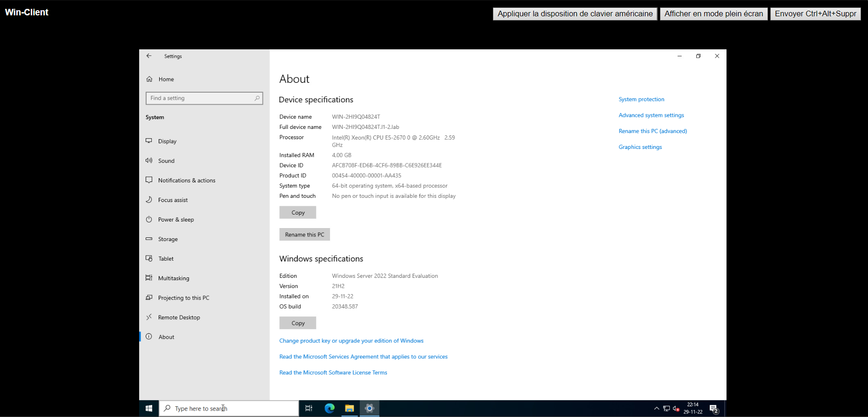Click the Sound speaker icon
Image resolution: width=868 pixels, height=417 pixels.
[149, 161]
